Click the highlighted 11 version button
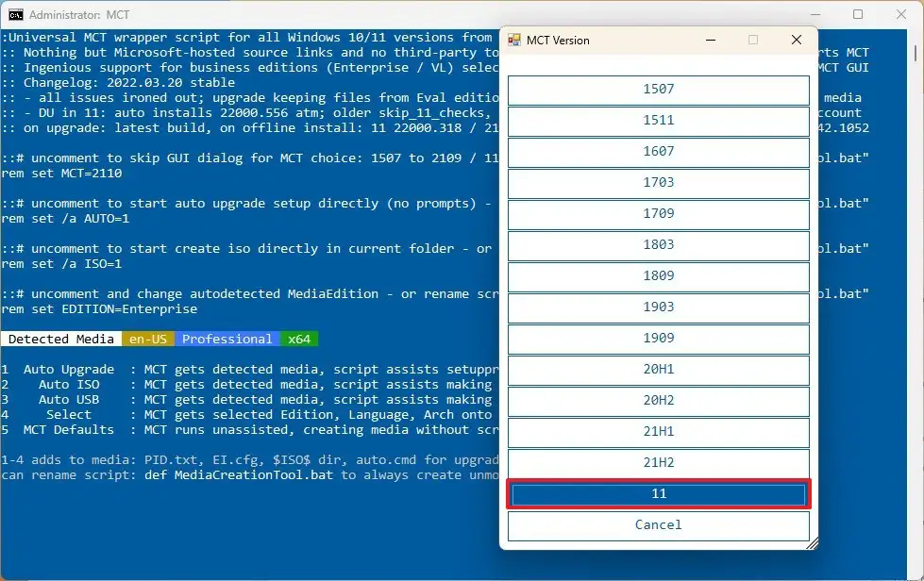Screen dimensions: 924x581 click(x=658, y=493)
